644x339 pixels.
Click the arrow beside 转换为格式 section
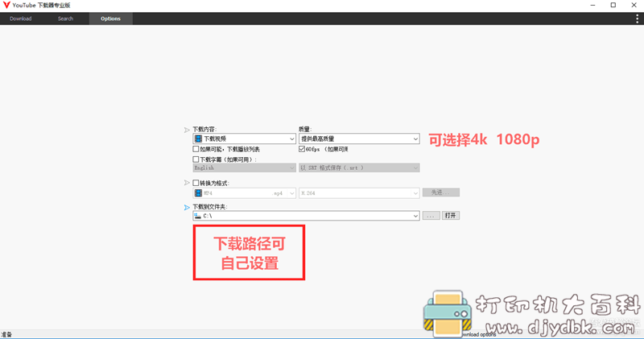[187, 183]
